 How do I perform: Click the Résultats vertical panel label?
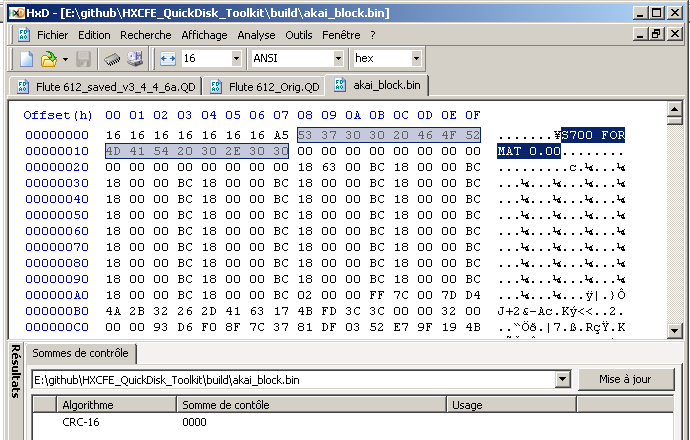pyautogui.click(x=15, y=371)
